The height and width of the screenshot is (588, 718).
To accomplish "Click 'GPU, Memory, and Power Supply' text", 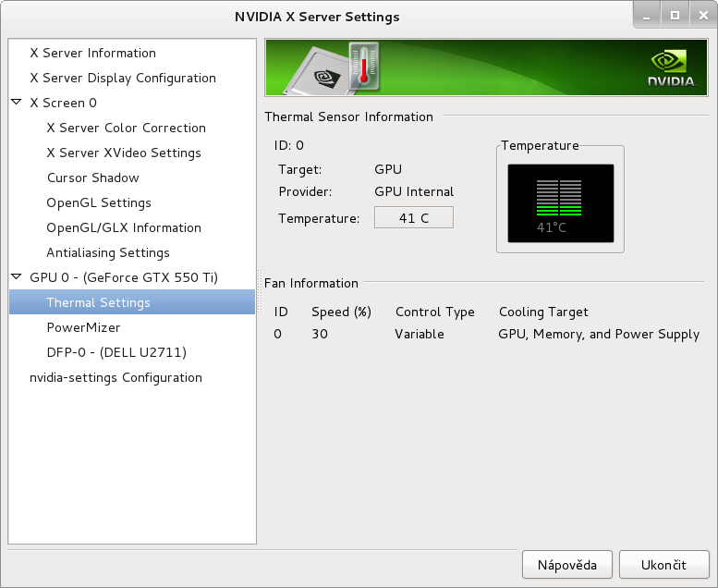I will [599, 335].
